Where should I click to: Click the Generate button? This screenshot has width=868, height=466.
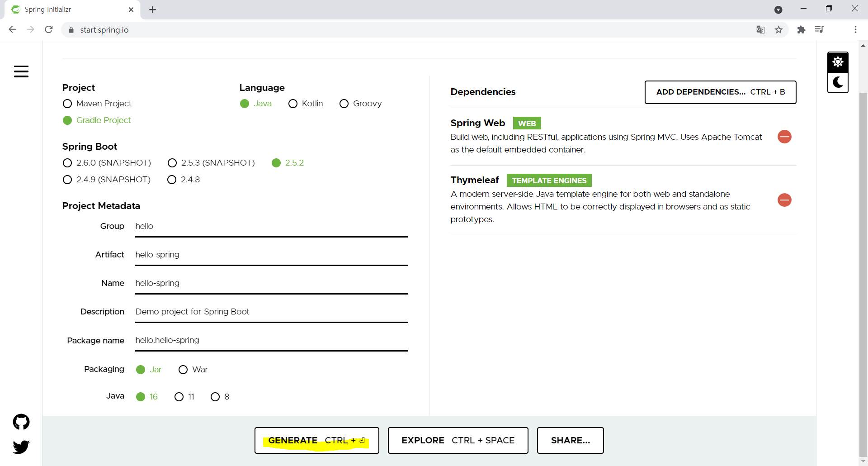(x=316, y=440)
